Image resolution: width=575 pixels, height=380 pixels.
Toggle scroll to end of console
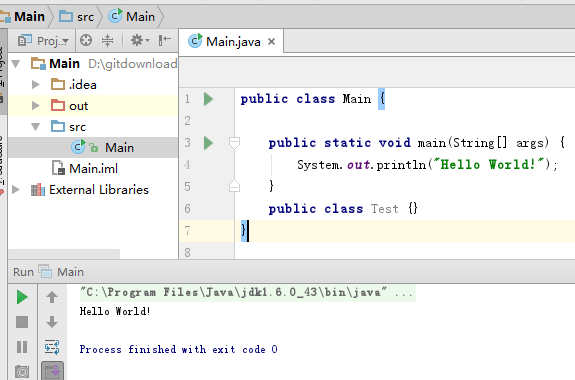point(52,371)
